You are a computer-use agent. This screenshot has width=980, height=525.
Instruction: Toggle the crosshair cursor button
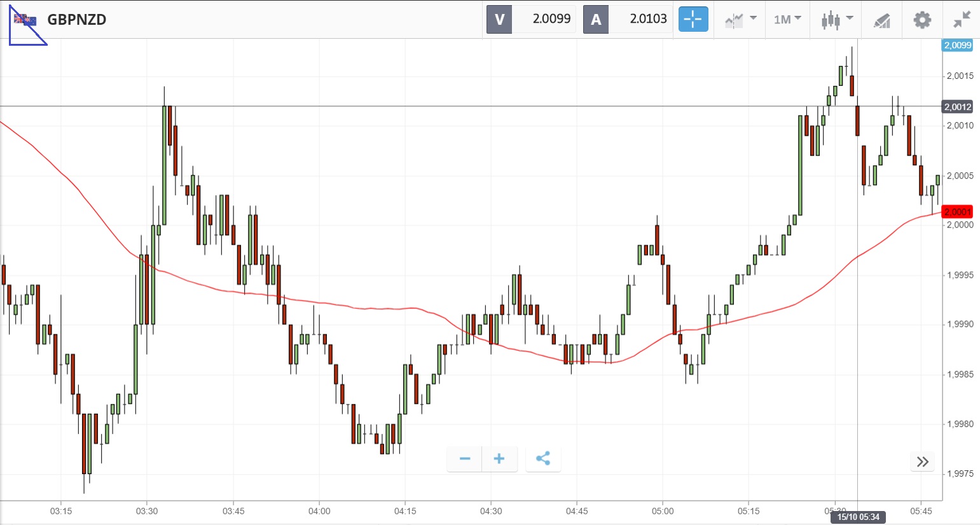[693, 19]
